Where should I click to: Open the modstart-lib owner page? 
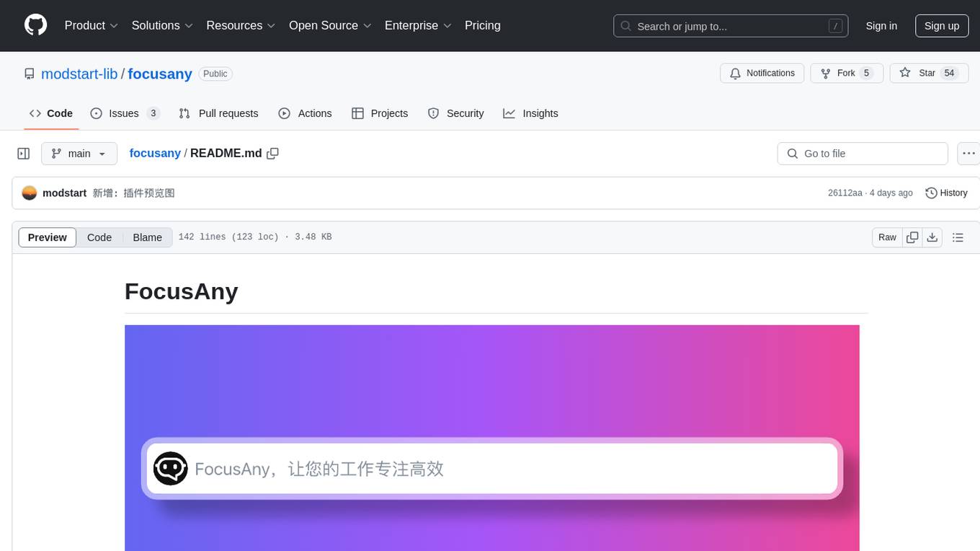[x=79, y=74]
